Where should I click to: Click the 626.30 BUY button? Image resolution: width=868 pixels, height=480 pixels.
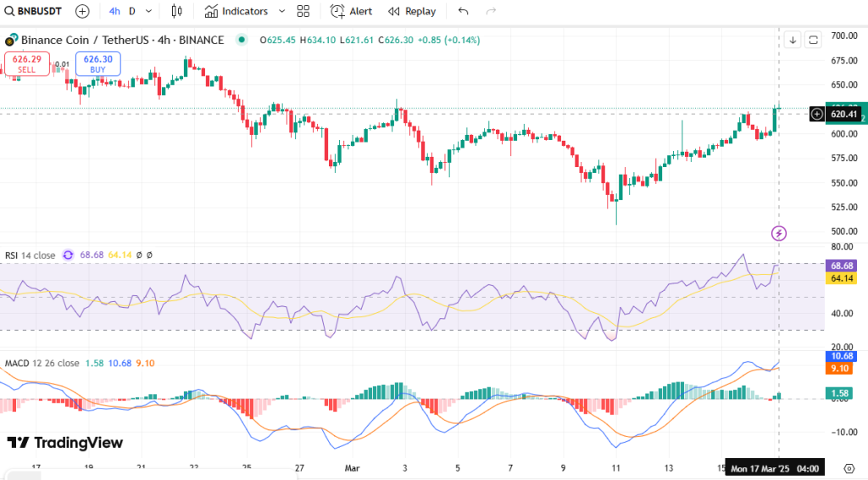click(x=98, y=64)
